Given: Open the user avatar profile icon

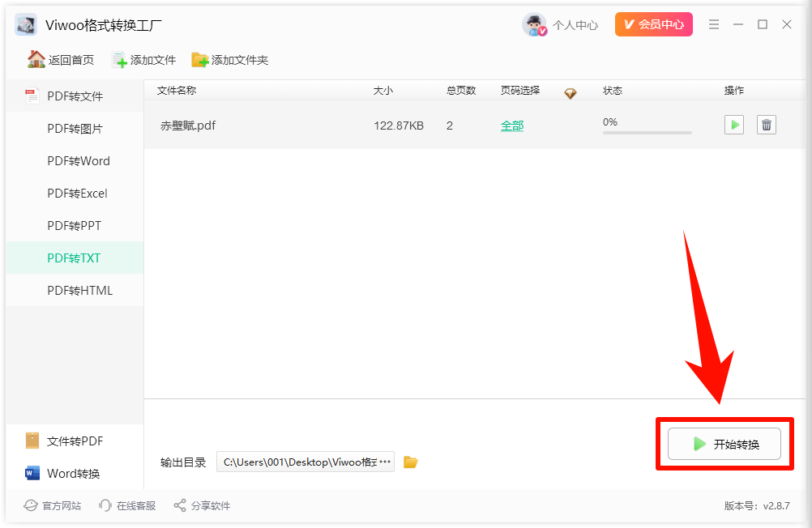Looking at the screenshot, I should pyautogui.click(x=534, y=24).
